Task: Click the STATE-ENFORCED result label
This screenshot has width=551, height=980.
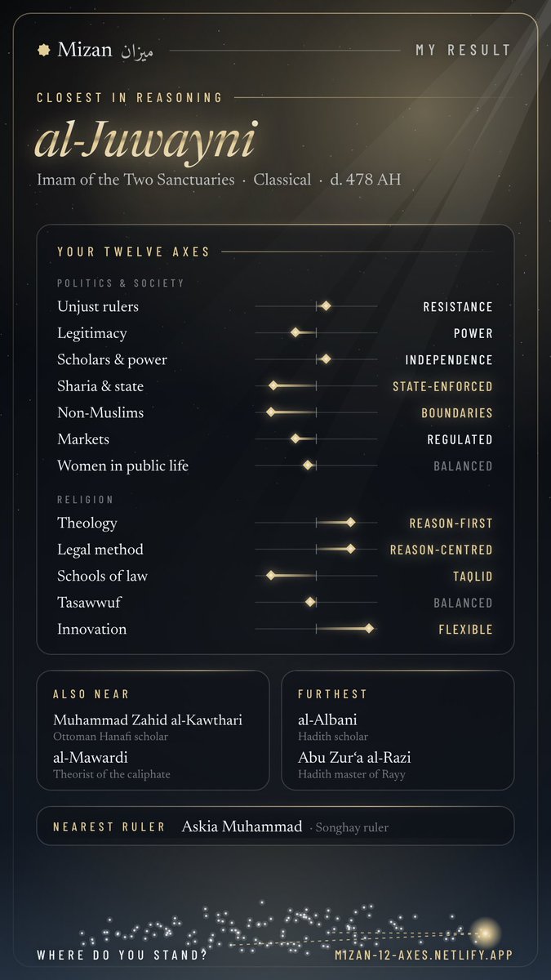Action: [x=442, y=386]
